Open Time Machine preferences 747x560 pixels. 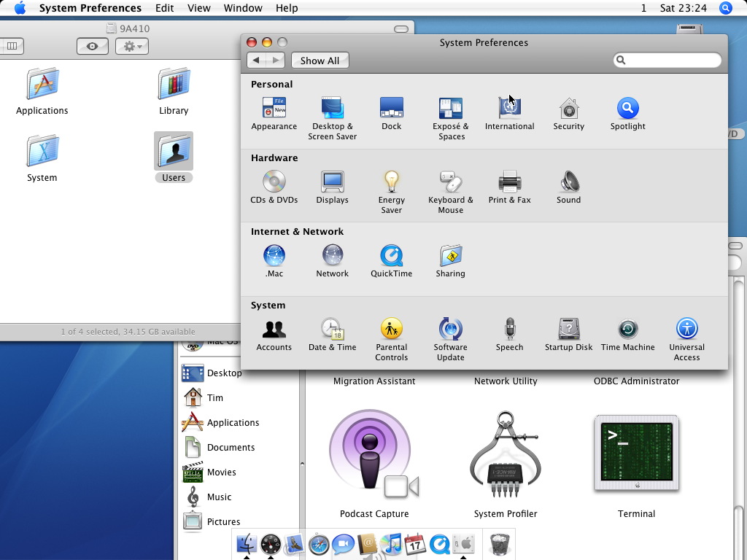627,334
